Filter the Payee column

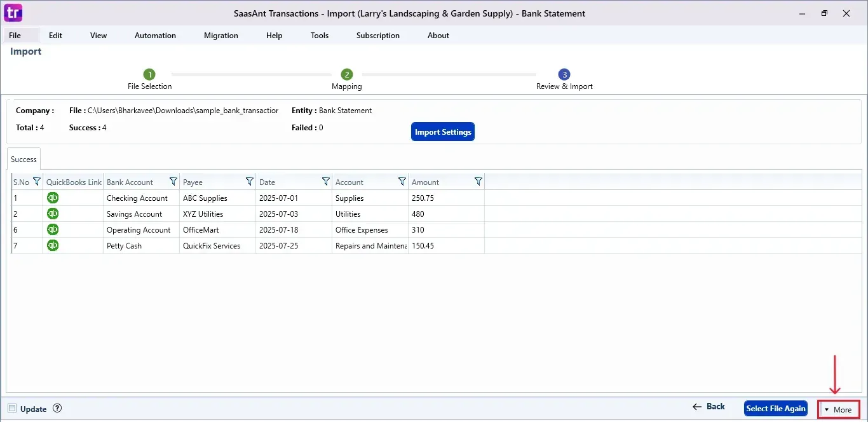click(250, 182)
